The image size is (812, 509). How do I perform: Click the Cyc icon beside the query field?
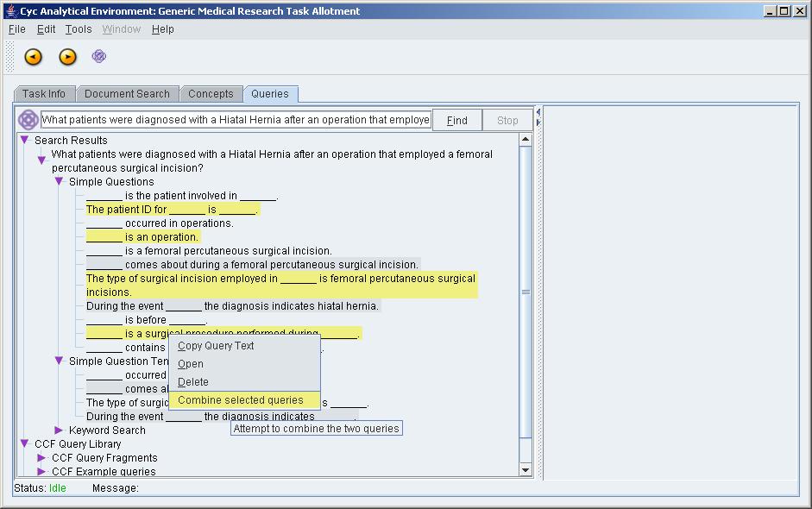pos(28,120)
